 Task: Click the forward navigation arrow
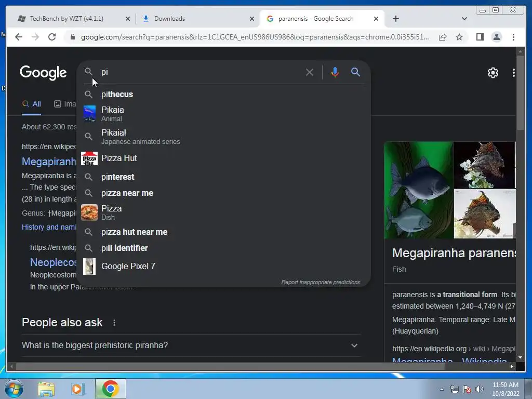click(x=35, y=37)
